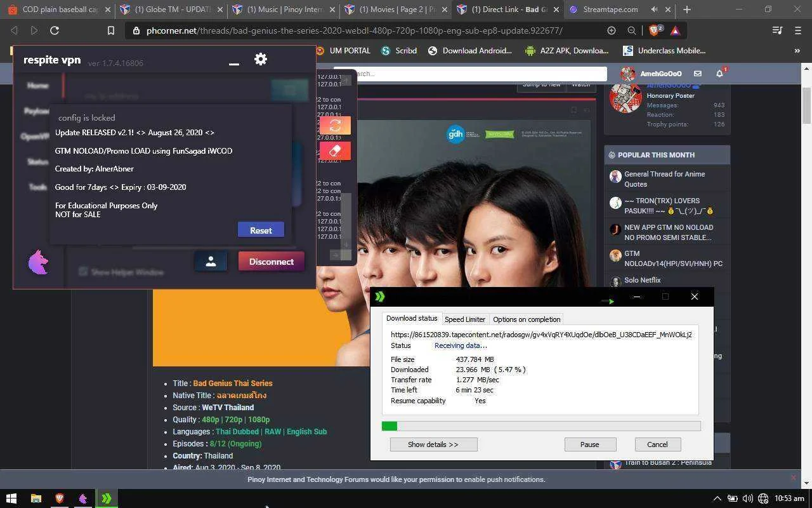This screenshot has height=508, width=812.
Task: Switch to Streamtape.com browser tab
Action: pos(610,10)
